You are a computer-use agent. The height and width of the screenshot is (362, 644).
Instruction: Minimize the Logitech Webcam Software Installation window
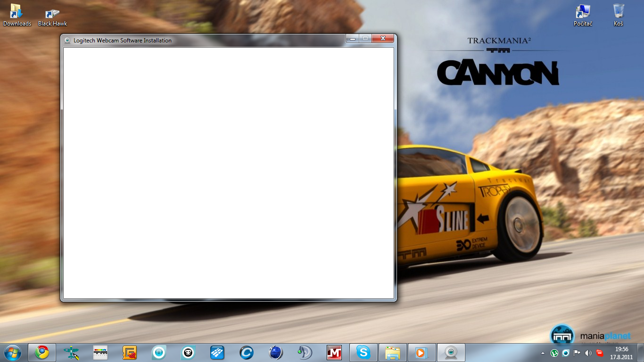point(352,39)
